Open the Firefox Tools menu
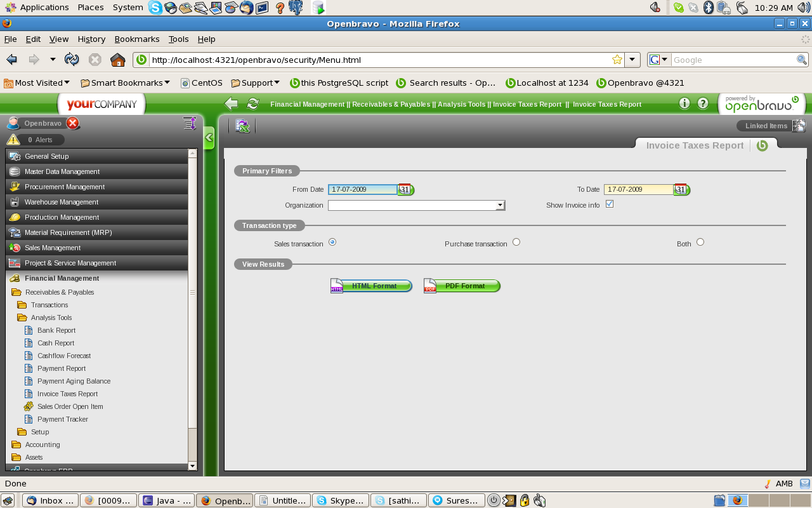The height and width of the screenshot is (508, 812). (179, 39)
